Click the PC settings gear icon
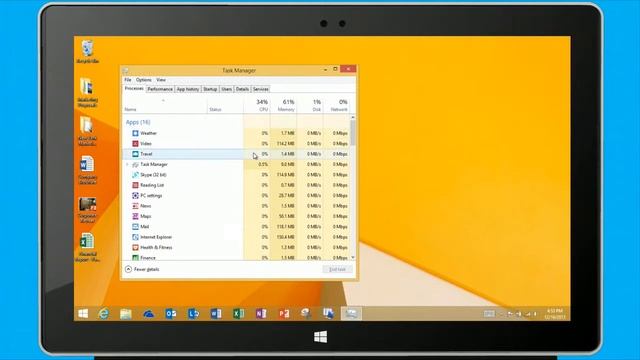This screenshot has height=360, width=640. (x=135, y=196)
